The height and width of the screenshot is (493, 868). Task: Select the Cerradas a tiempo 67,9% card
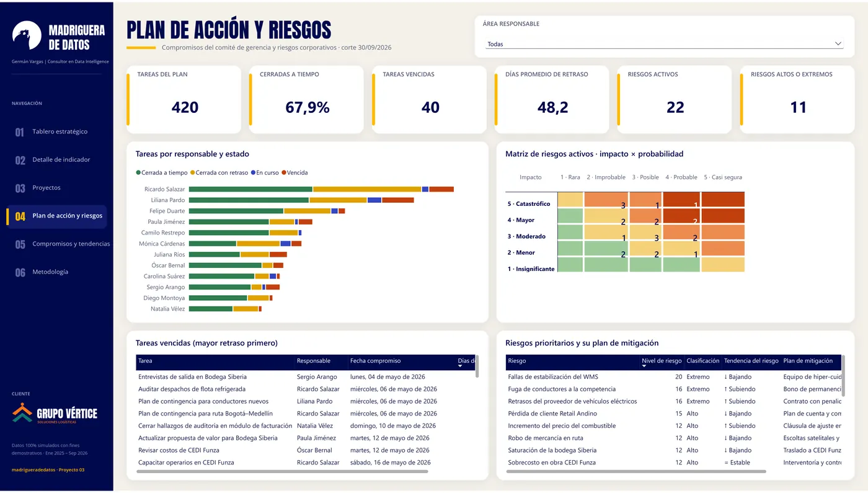[307, 99]
